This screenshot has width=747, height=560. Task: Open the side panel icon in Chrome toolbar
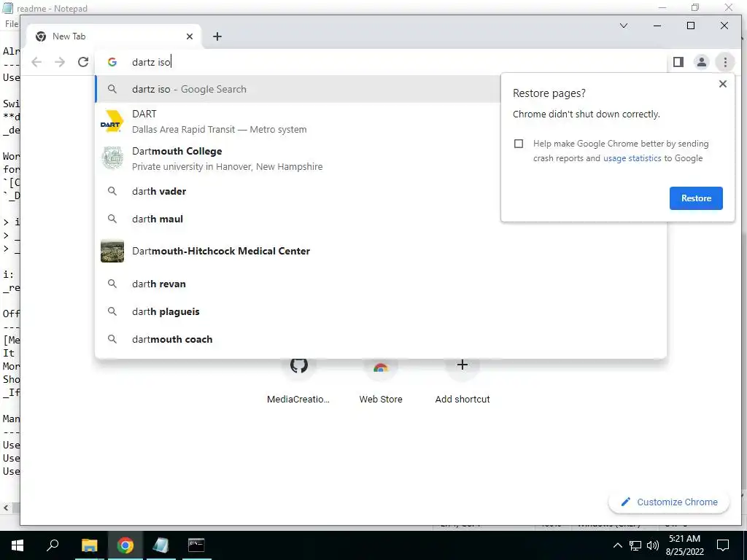[x=678, y=62]
